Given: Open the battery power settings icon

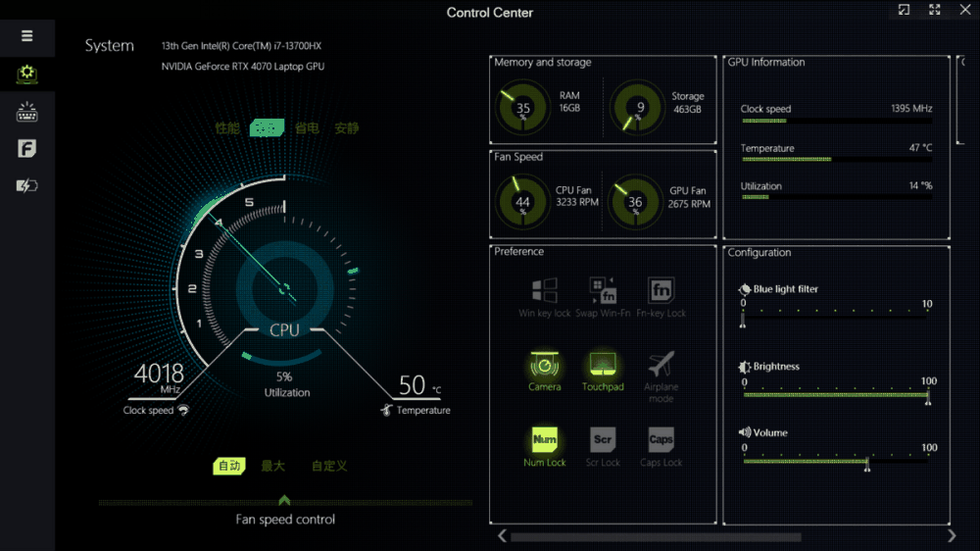Looking at the screenshot, I should (x=26, y=186).
